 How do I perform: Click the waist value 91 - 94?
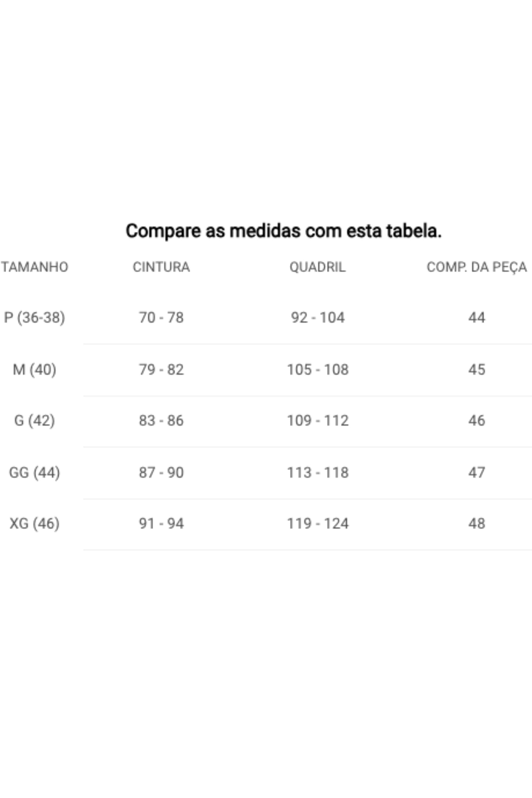(161, 523)
